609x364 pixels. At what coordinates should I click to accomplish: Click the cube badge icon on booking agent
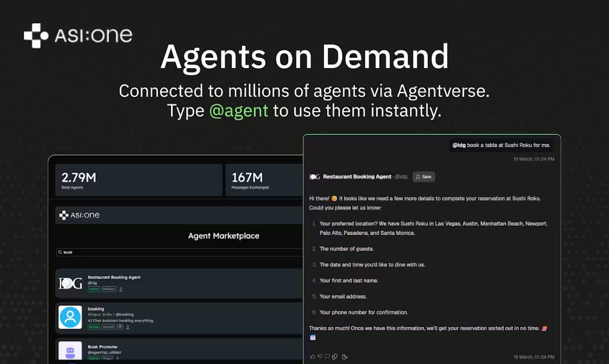(x=120, y=327)
